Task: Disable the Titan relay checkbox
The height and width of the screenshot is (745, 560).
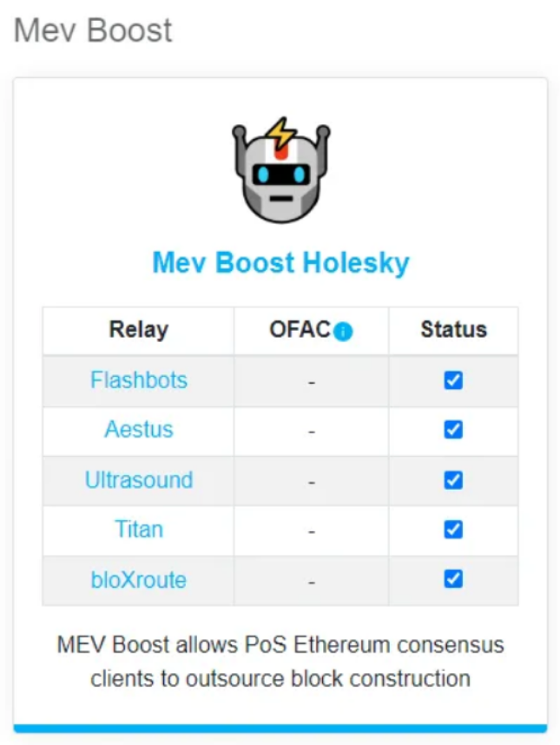Action: tap(453, 530)
